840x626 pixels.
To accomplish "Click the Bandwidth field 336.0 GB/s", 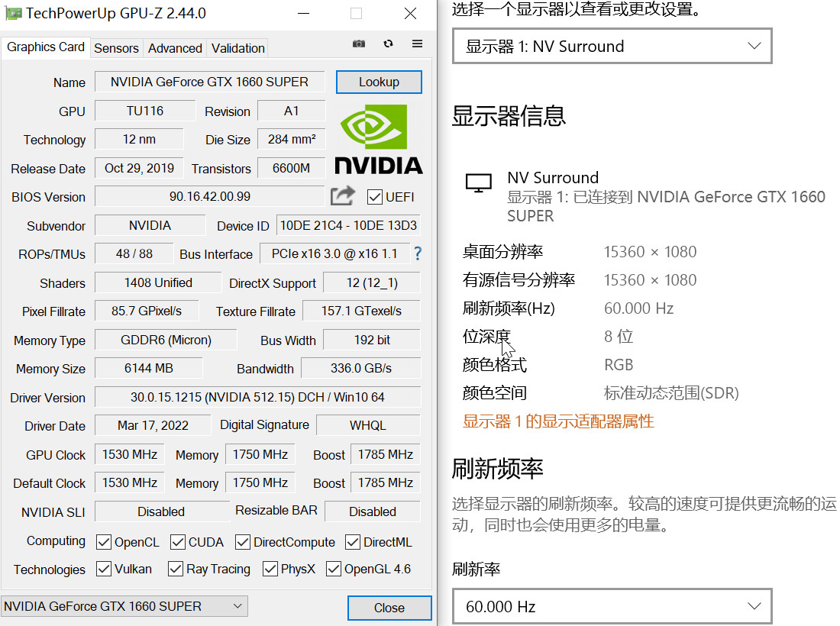I will [361, 369].
